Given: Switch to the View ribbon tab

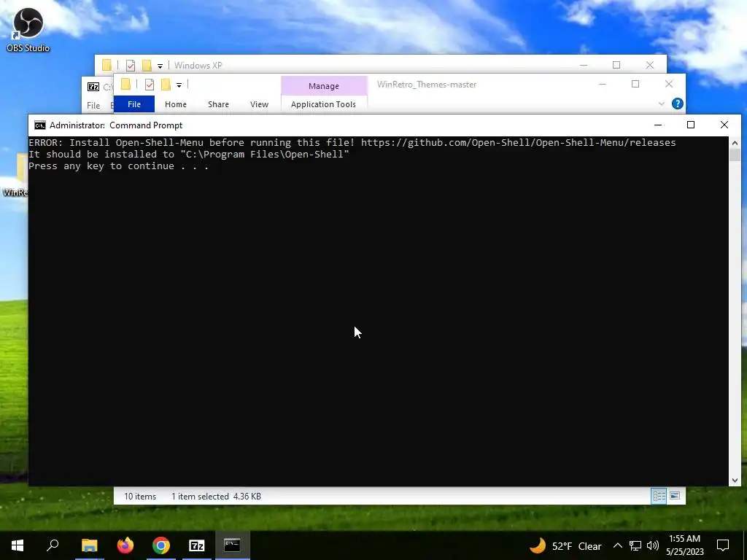Looking at the screenshot, I should (259, 104).
